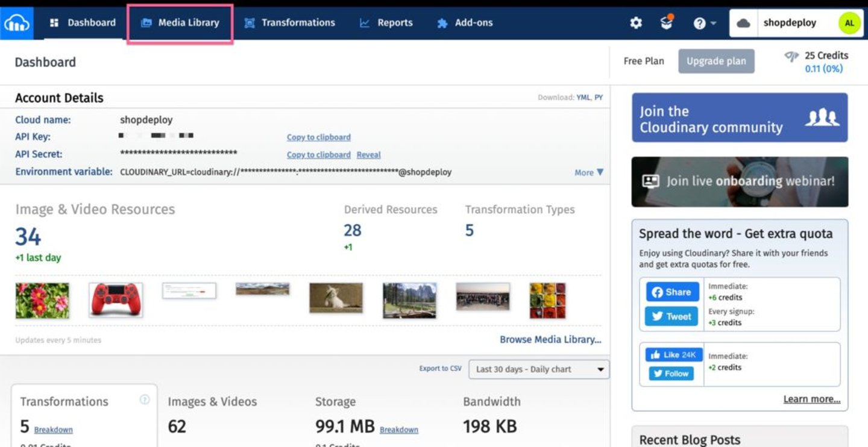Select the Add-ons puzzle icon

(x=441, y=22)
